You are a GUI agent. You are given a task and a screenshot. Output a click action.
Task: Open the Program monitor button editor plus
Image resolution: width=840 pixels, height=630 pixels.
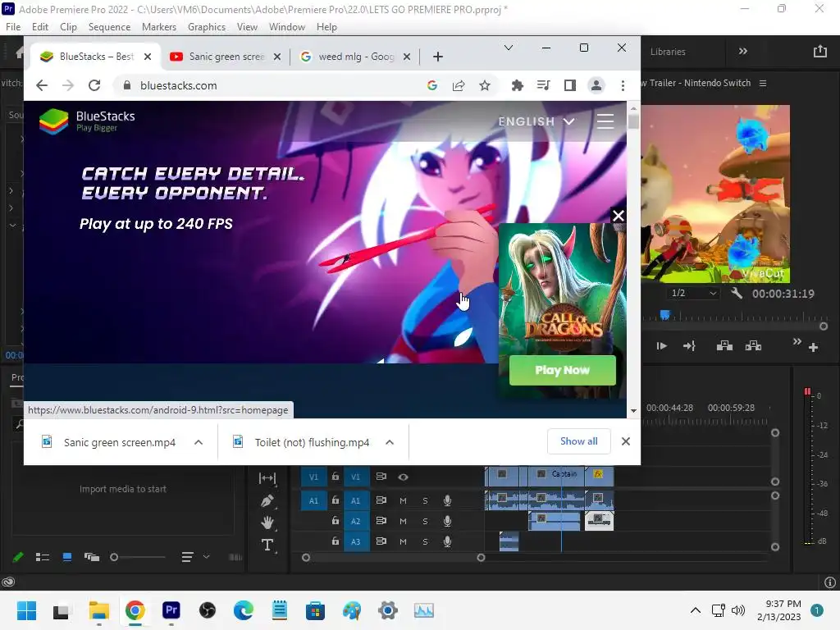point(813,348)
